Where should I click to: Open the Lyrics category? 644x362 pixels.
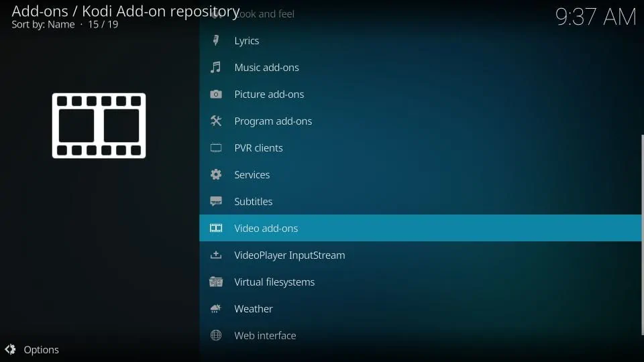(420, 41)
